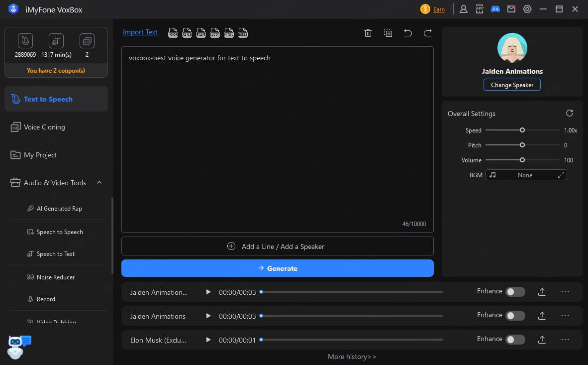Open Speech to Speech tool
The height and width of the screenshot is (365, 588).
59,232
